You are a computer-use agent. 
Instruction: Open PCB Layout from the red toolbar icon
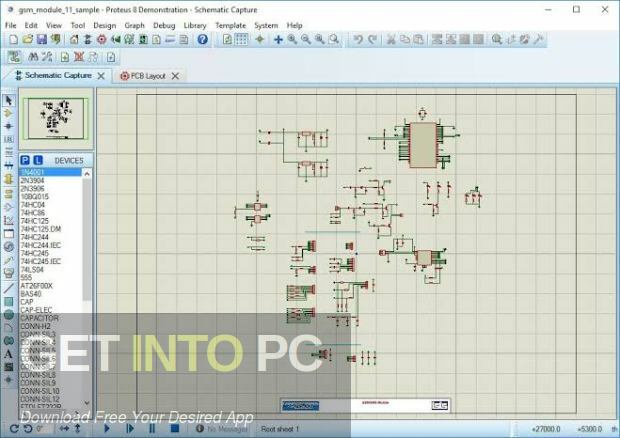102,40
